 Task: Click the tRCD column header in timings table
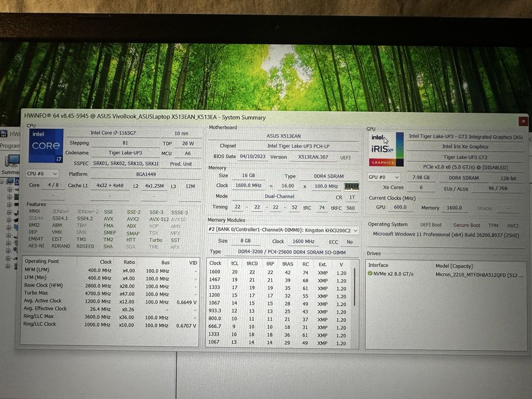252,263
